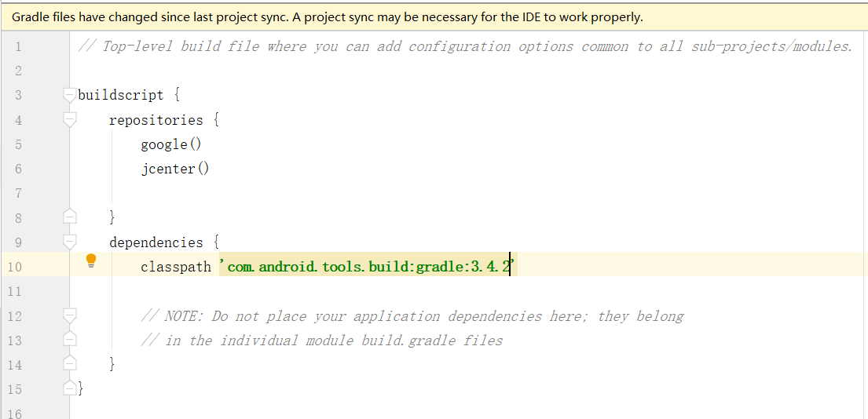Click the 'jcenter()' repository call
The width and height of the screenshot is (868, 419).
pyautogui.click(x=175, y=169)
